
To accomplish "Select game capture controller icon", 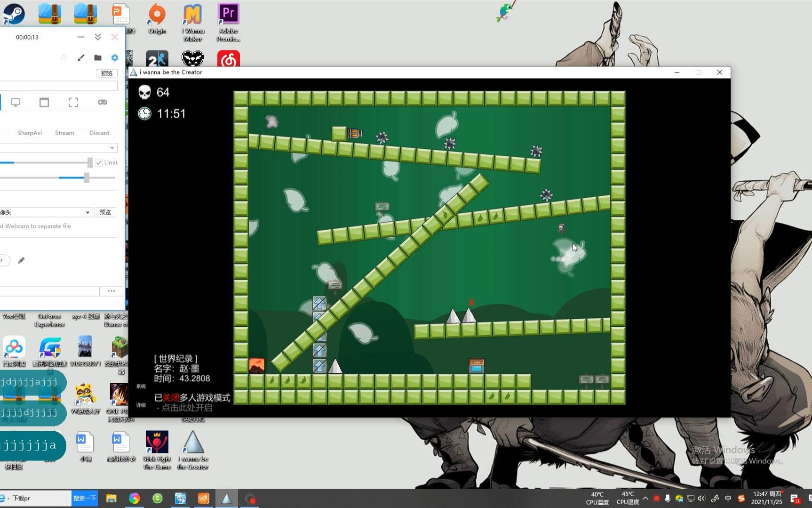I will (x=103, y=102).
